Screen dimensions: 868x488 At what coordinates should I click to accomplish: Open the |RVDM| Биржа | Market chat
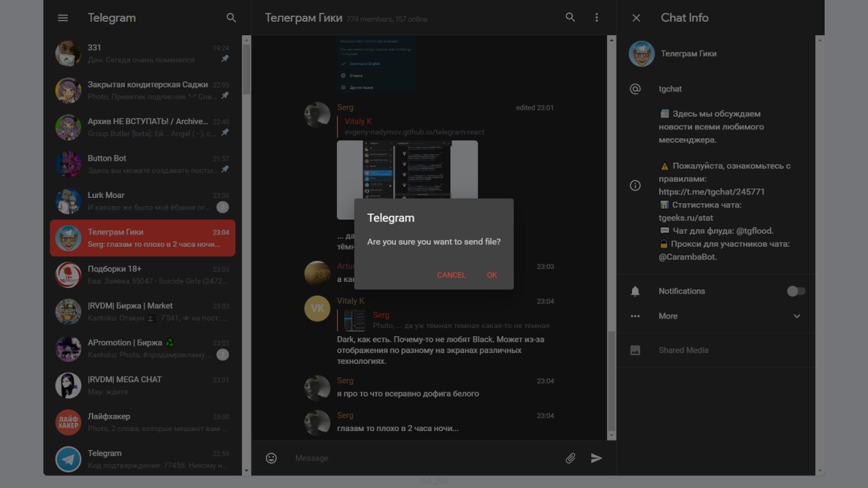pos(142,312)
